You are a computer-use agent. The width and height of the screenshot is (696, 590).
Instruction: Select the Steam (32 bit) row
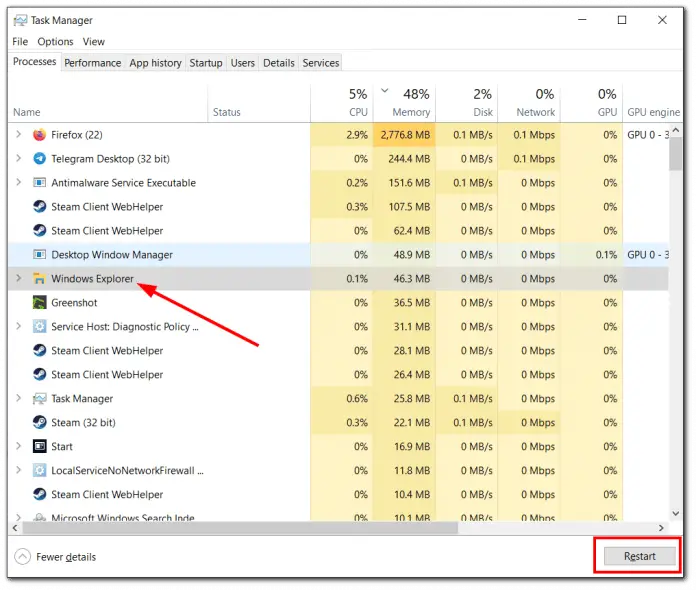click(x=338, y=422)
